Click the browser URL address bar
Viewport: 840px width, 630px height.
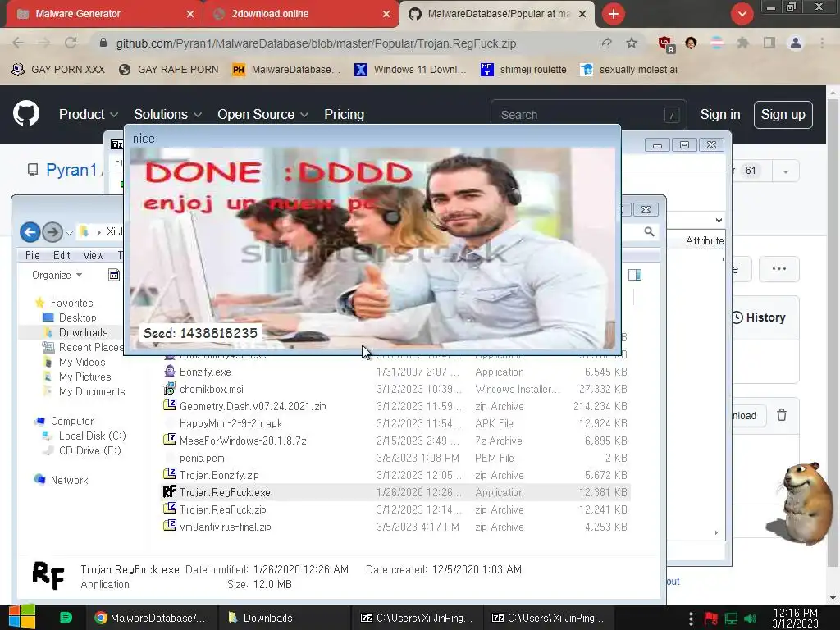[316, 43]
